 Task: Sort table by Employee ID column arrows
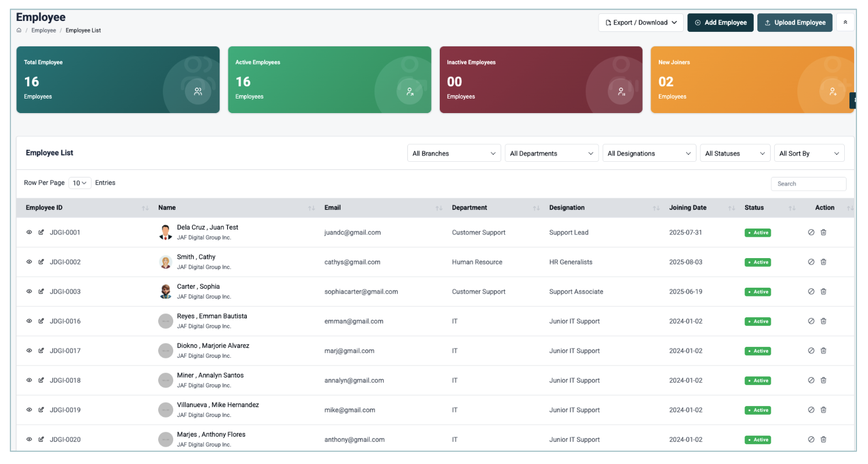(x=145, y=208)
